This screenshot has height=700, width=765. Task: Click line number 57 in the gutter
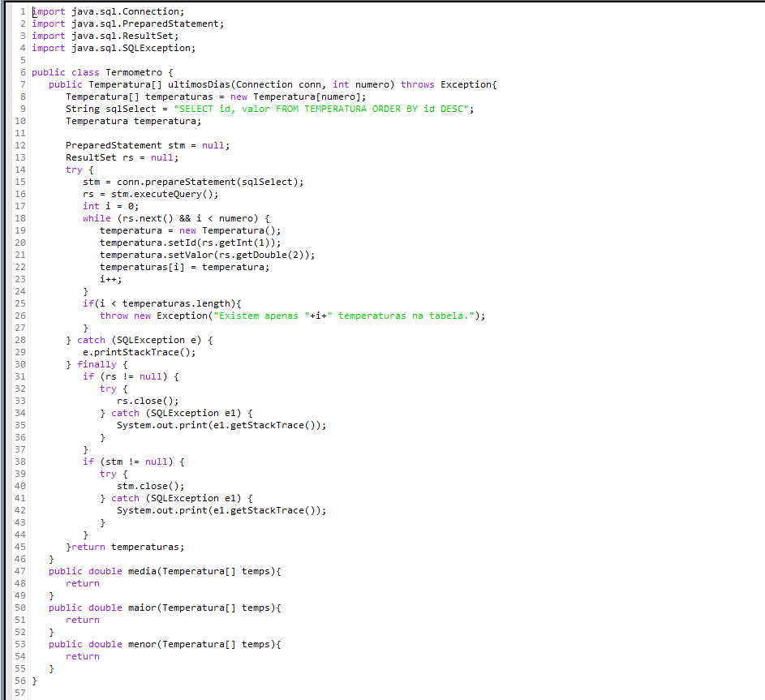click(20, 693)
